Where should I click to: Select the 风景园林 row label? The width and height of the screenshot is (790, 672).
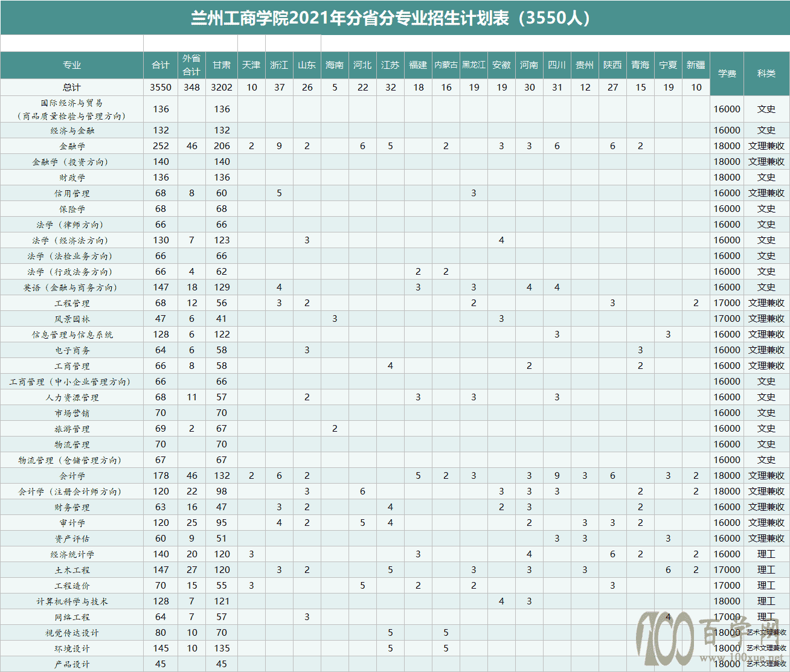tap(72, 319)
